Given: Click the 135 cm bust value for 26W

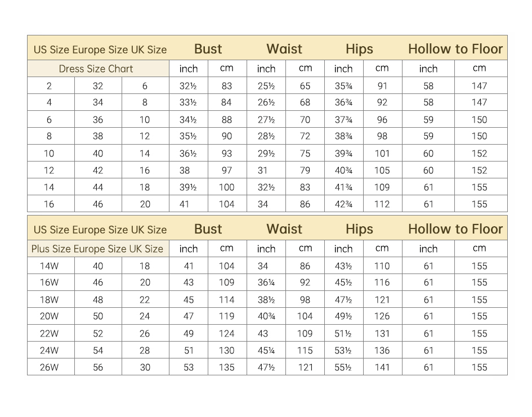Looking at the screenshot, I should click(226, 367).
